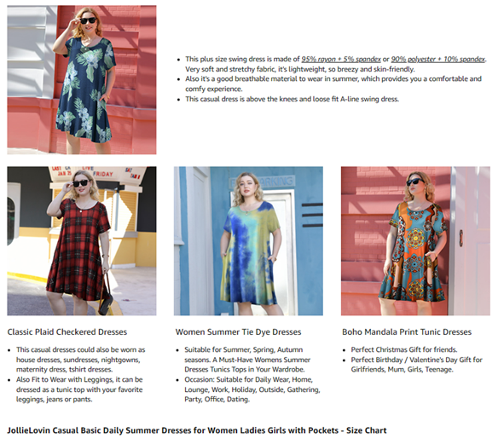Viewport: 504px width, 438px height.
Task: Click the Suitable for Summer, Spring, Autumn bullet
Action: 247,360
